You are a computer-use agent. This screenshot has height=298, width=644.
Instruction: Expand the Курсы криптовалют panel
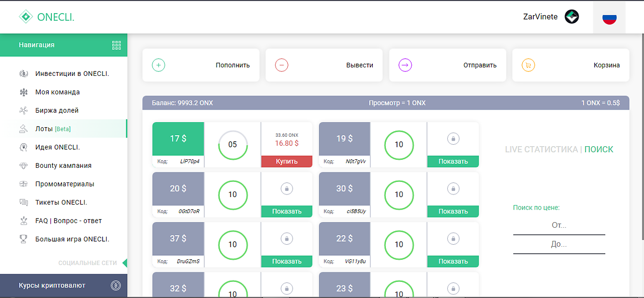52,285
